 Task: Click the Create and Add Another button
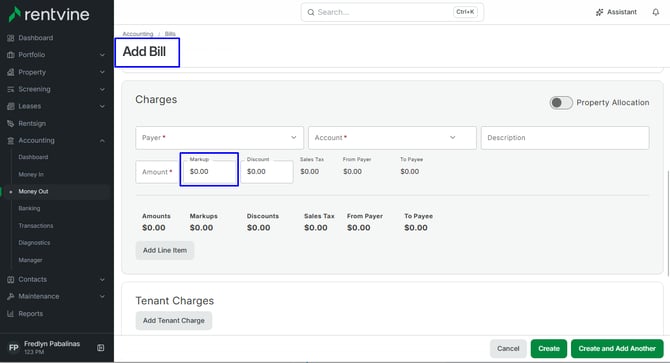click(617, 348)
